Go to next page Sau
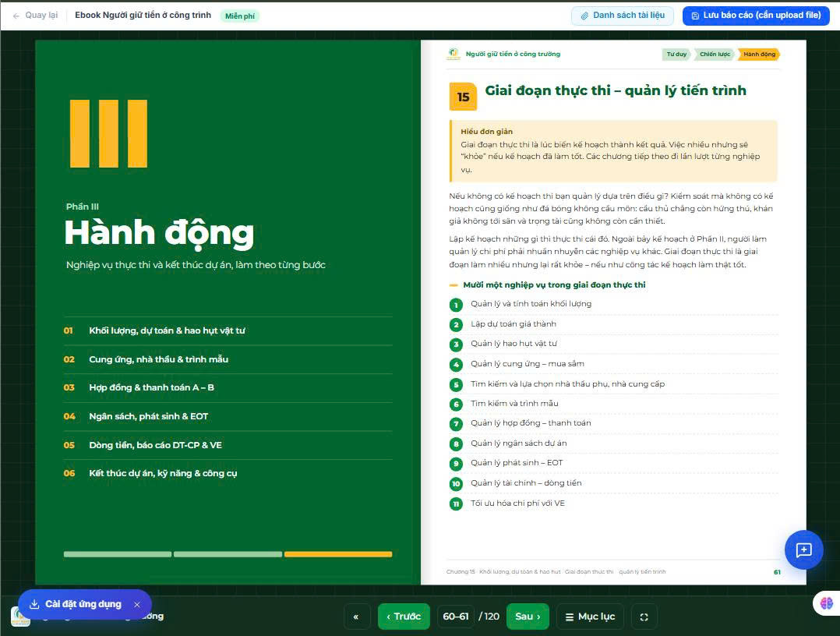 528,617
